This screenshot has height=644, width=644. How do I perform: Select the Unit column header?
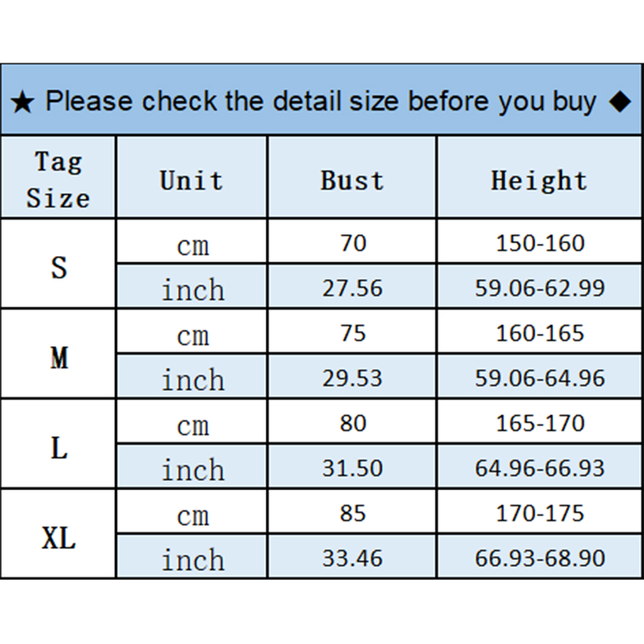tap(192, 180)
